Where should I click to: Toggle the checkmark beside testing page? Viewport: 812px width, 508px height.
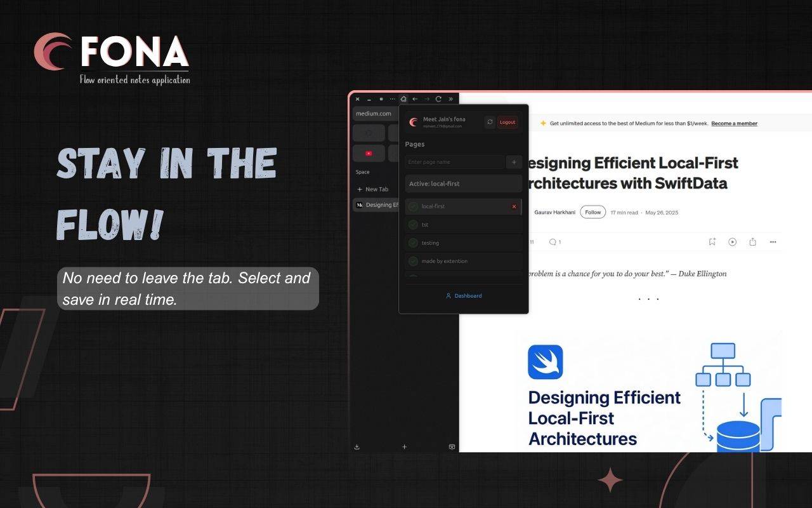tap(413, 243)
